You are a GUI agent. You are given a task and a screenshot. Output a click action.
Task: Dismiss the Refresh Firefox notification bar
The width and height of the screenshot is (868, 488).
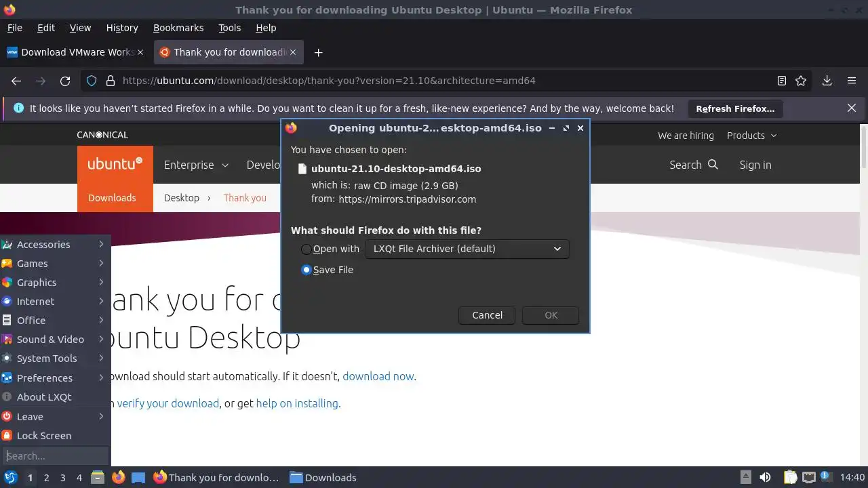click(852, 108)
